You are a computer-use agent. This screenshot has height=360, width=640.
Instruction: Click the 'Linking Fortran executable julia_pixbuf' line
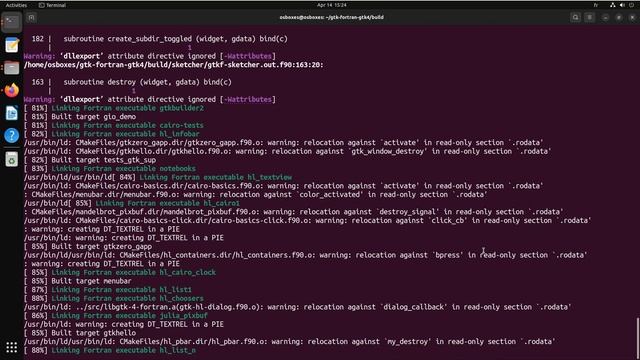pos(116,316)
